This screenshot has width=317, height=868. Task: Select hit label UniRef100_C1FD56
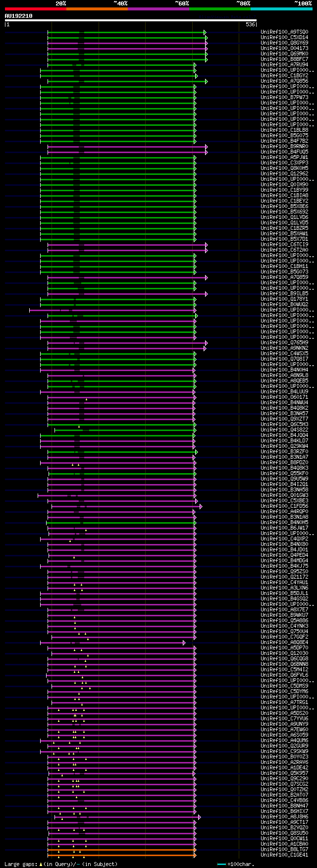click(x=284, y=506)
